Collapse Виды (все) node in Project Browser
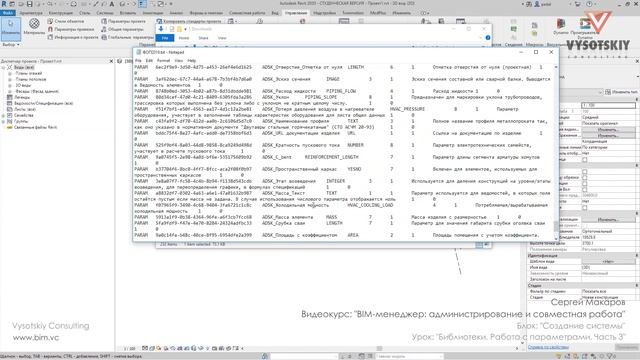The width and height of the screenshot is (640, 360). pos(3,67)
